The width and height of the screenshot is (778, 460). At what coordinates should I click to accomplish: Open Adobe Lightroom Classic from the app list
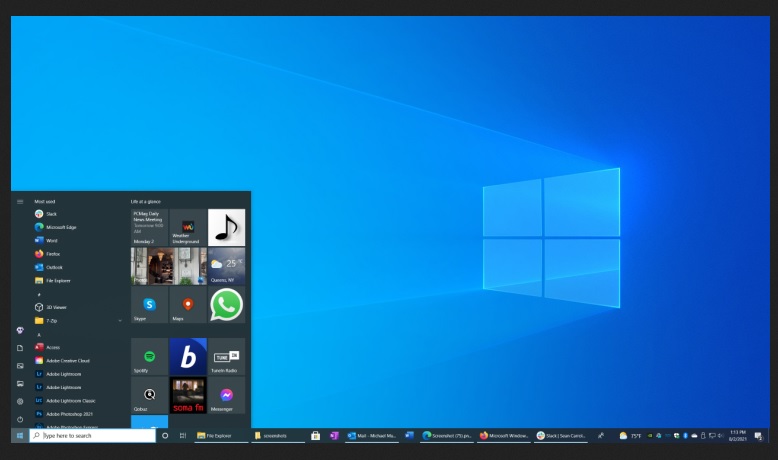[65, 401]
